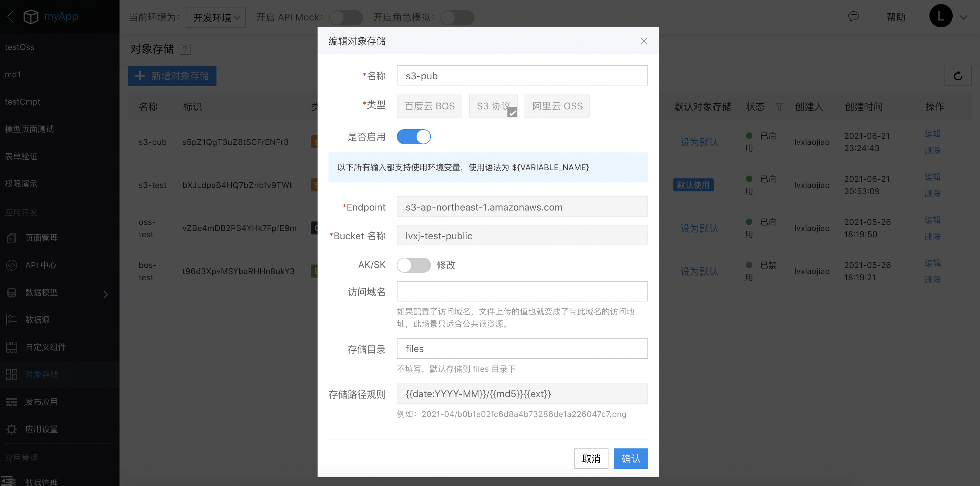Click the 存储目录 input containing files
The width and height of the screenshot is (980, 486).
point(522,349)
